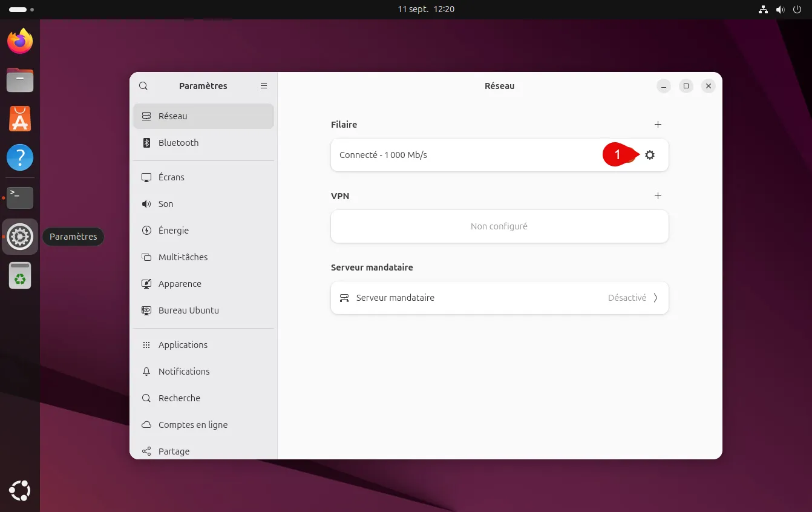Image resolution: width=812 pixels, height=512 pixels.
Task: Click the date and time clock
Action: (425, 10)
